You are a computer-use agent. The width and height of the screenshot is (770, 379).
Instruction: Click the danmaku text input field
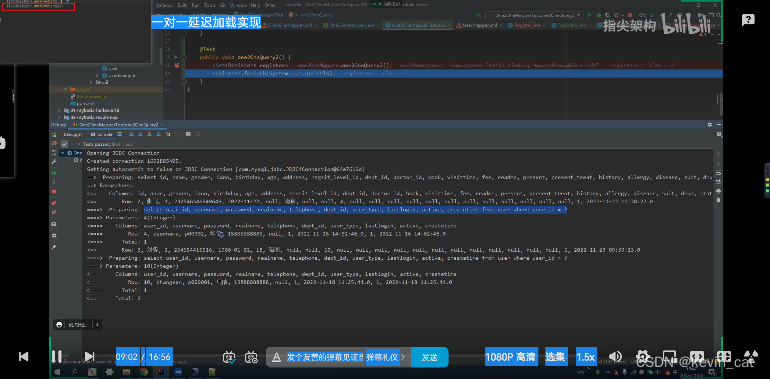[x=325, y=357]
